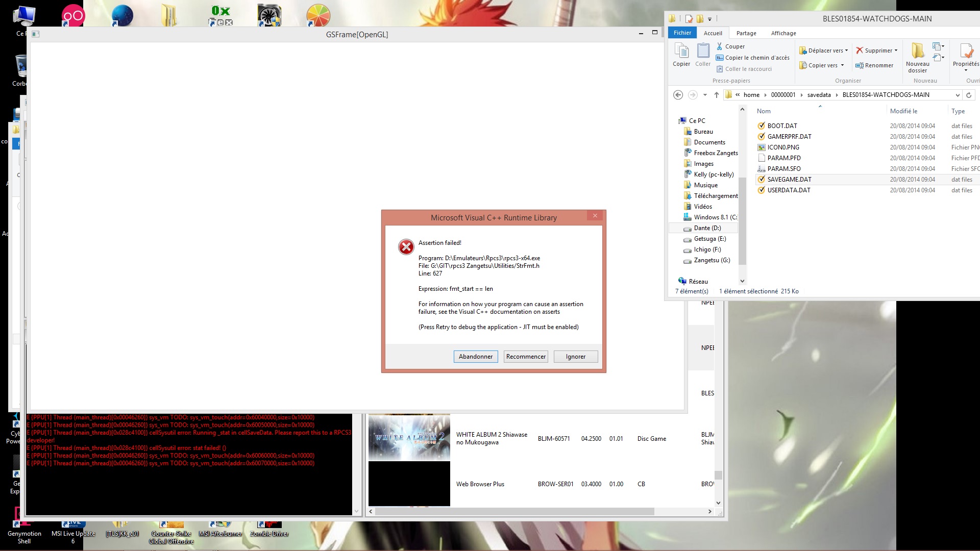Viewport: 980px width, 551px height.
Task: Open the new item dropdown icon
Action: pyautogui.click(x=938, y=46)
